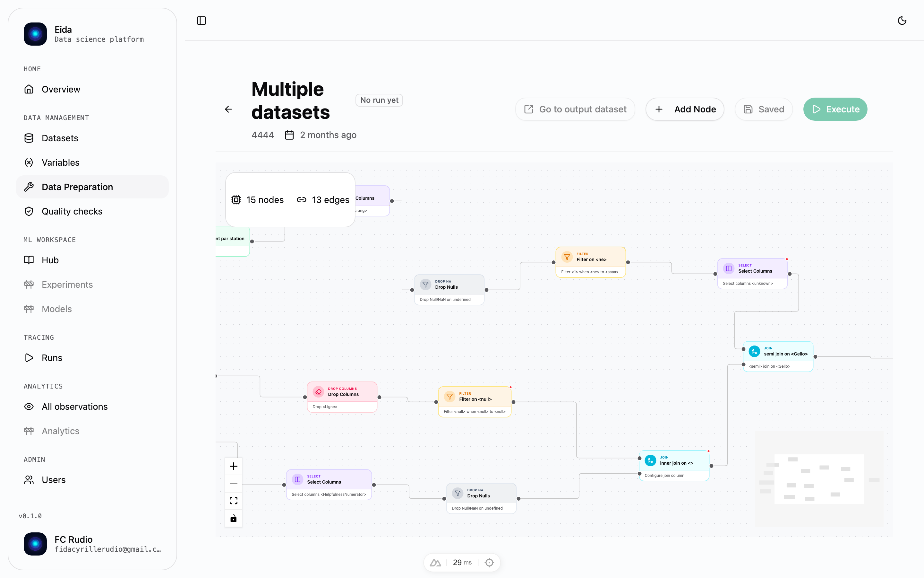Fit view with the expand icon
Viewport: 924px width, 578px height.
click(233, 501)
